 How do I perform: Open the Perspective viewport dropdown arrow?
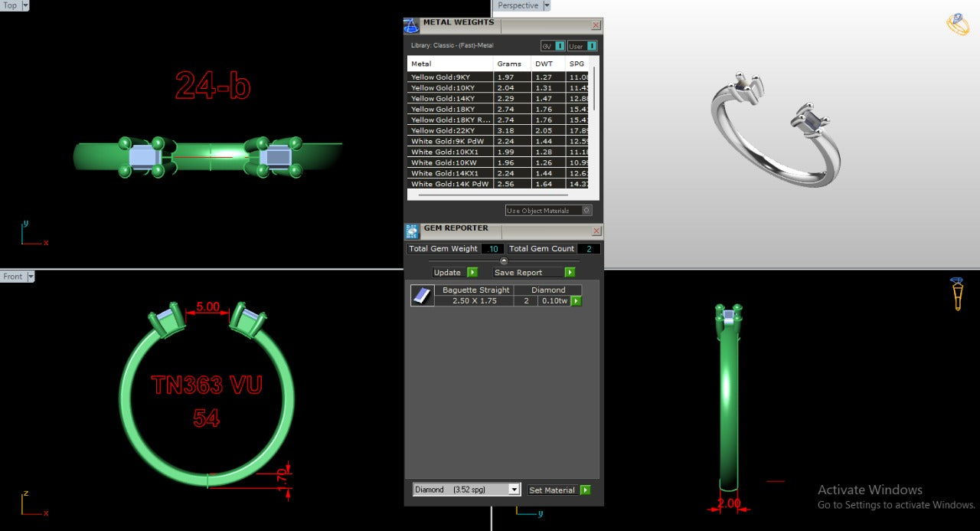[x=546, y=5]
